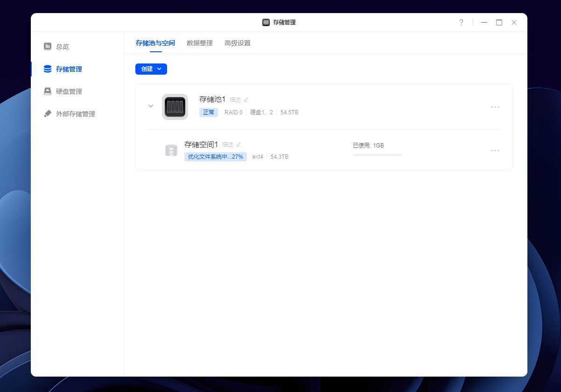Screen dimensions: 561x392
Task: Open the 创建 dropdown button
Action: [x=151, y=69]
